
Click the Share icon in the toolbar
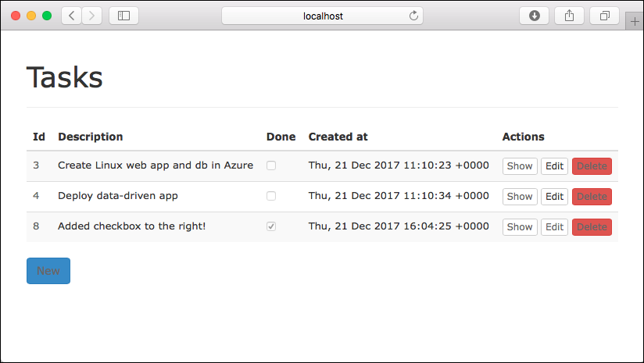(x=570, y=16)
